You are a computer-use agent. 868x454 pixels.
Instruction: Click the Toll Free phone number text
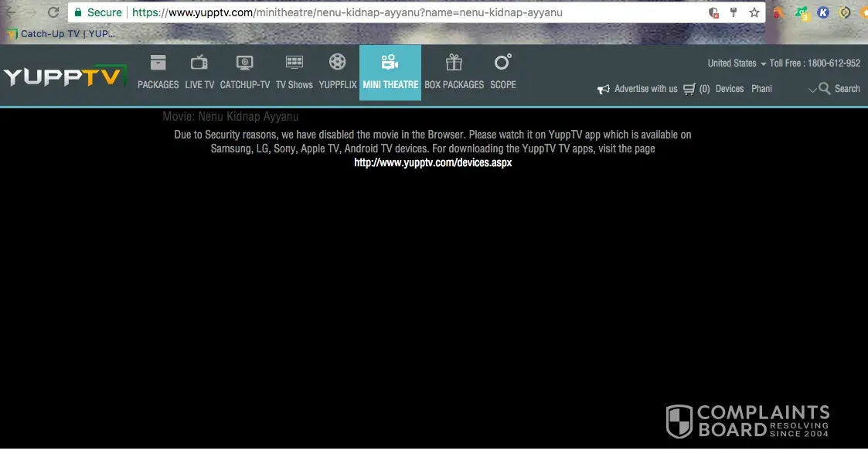coord(815,63)
